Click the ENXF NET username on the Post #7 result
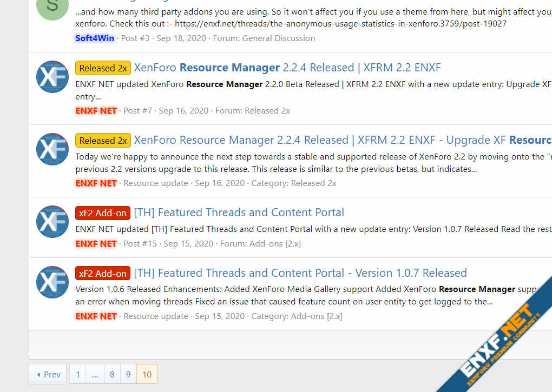The width and height of the screenshot is (552, 392). click(x=96, y=111)
